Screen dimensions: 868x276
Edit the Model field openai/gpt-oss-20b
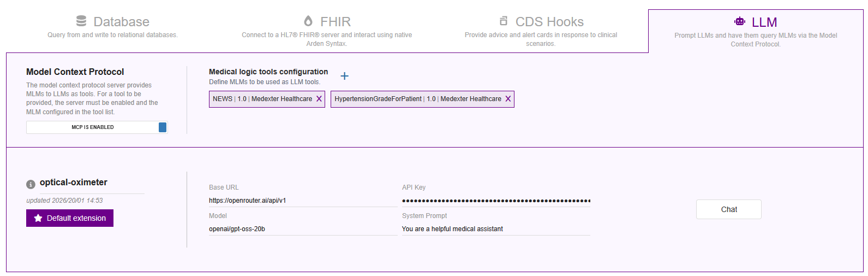point(303,229)
